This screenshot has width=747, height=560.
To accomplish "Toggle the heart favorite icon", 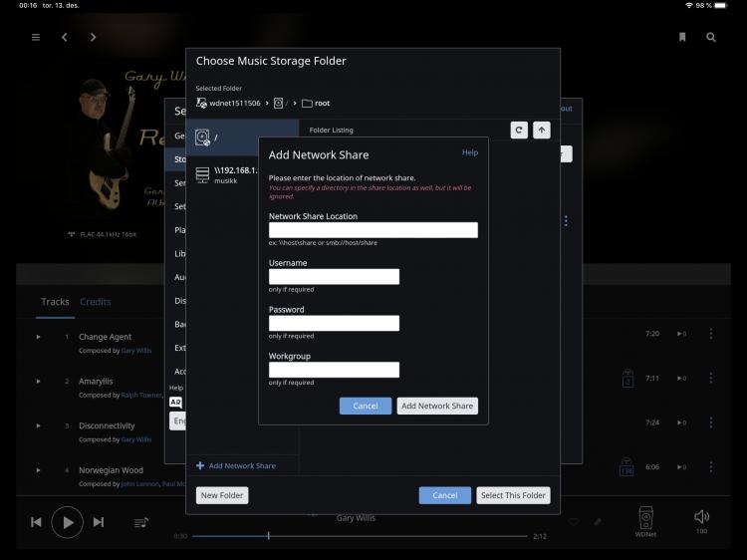I will pyautogui.click(x=574, y=522).
